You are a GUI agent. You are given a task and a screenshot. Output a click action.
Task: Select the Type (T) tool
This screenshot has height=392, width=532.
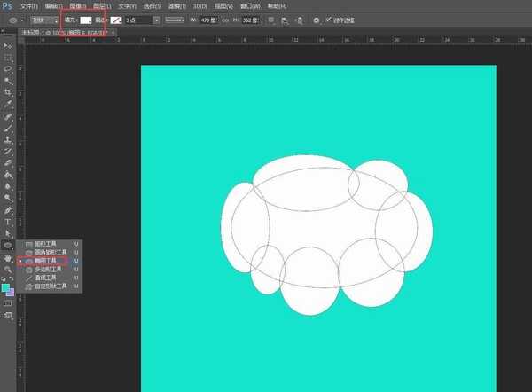(8, 222)
